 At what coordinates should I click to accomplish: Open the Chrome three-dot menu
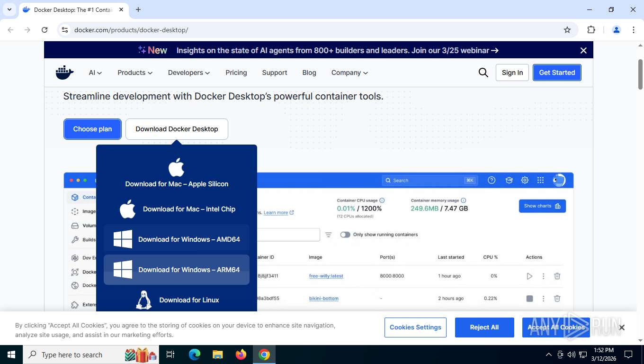pos(634,30)
